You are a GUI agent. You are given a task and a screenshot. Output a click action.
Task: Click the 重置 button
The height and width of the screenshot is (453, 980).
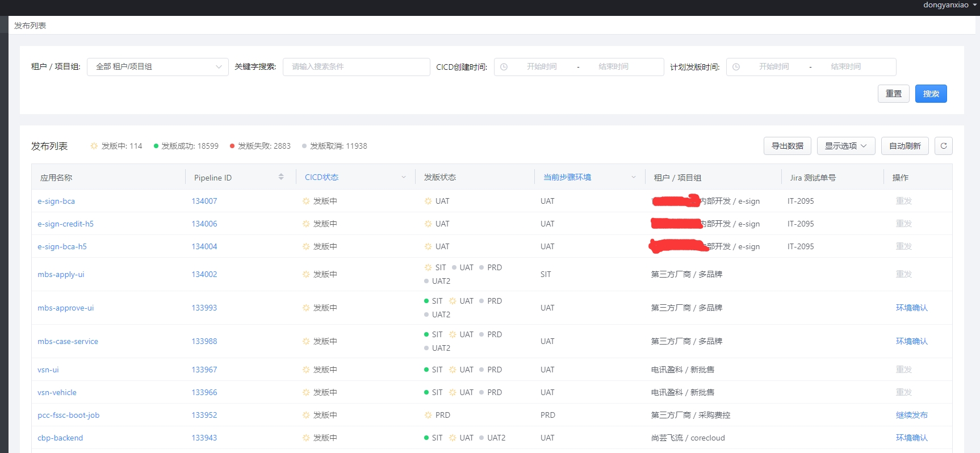[x=894, y=94]
